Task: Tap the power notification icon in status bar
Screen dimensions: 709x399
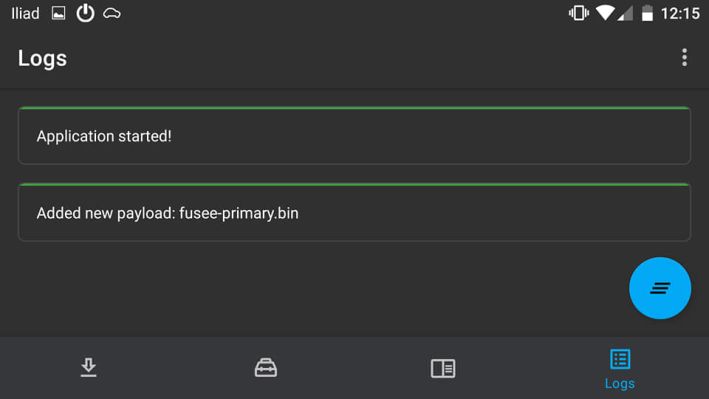Action: 85,13
